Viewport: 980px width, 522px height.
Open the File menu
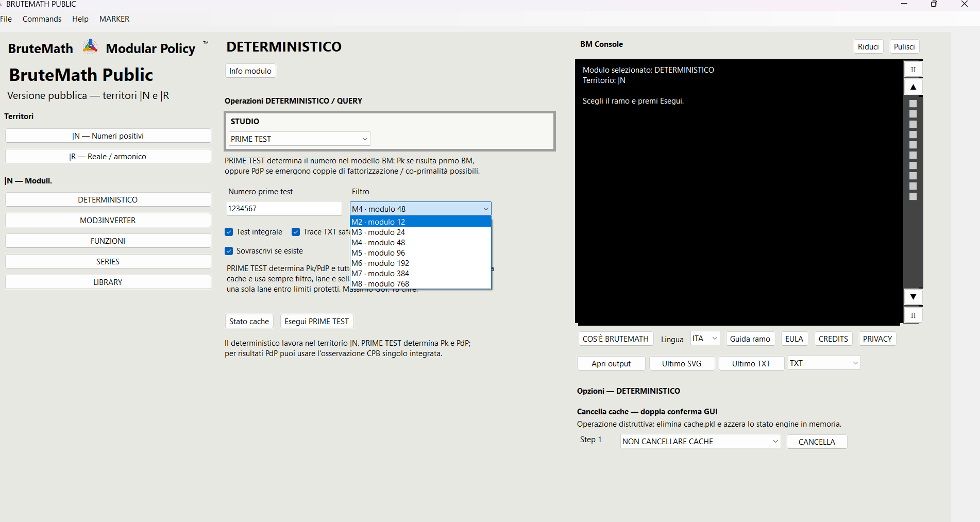6,19
